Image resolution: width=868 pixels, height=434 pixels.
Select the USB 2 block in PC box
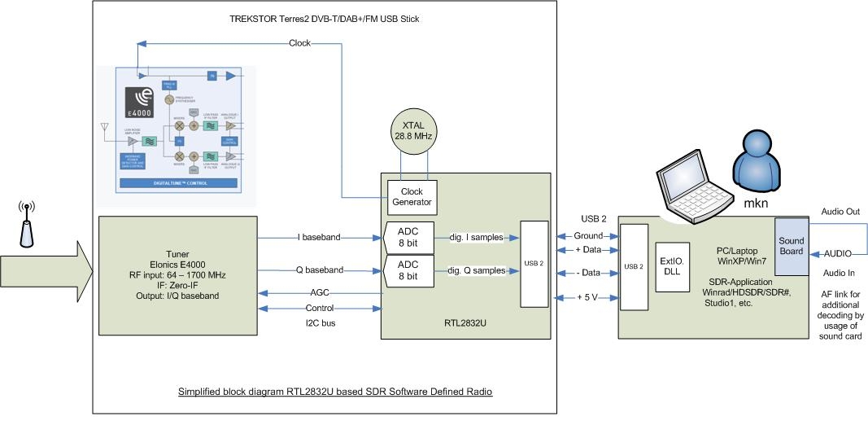(x=634, y=267)
